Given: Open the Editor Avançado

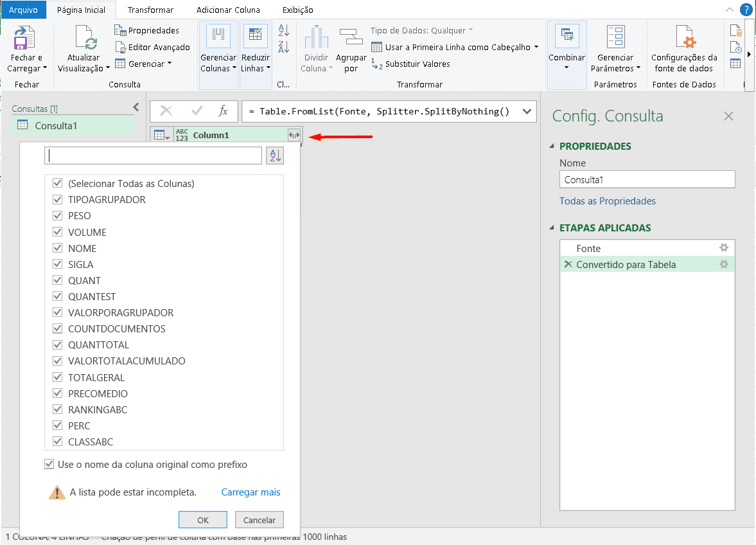Looking at the screenshot, I should tap(153, 47).
